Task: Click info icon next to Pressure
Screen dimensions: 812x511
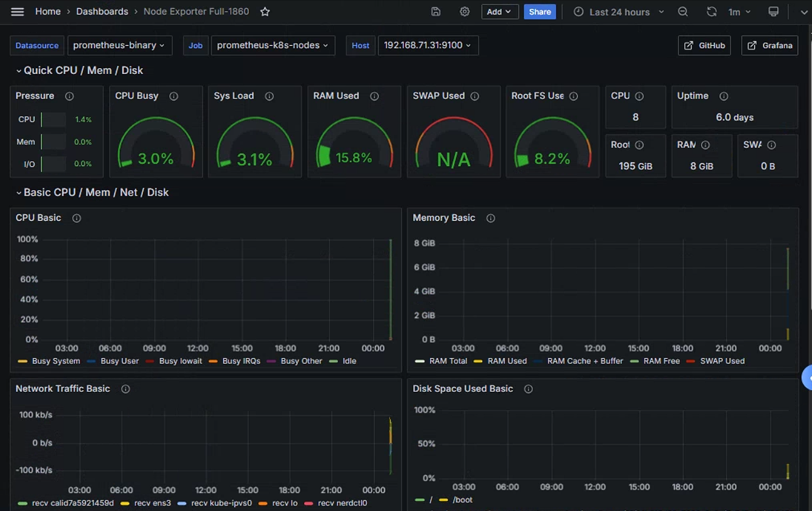Action: click(70, 96)
